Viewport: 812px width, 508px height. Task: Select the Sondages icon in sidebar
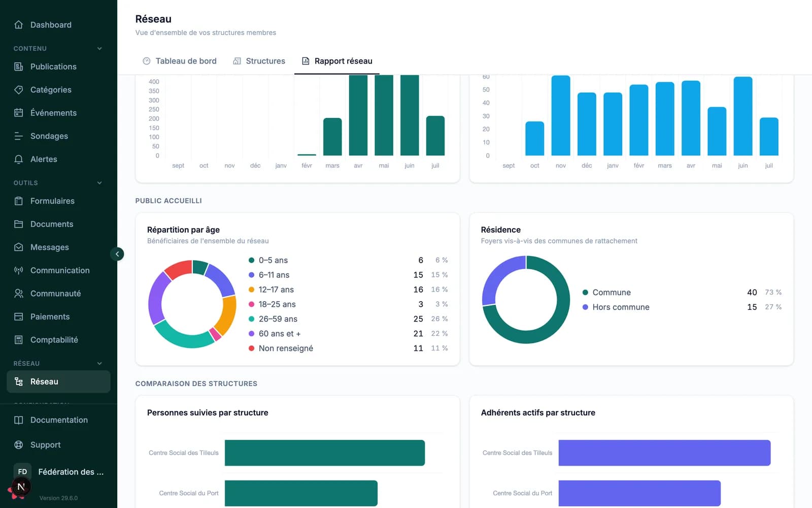coord(19,136)
